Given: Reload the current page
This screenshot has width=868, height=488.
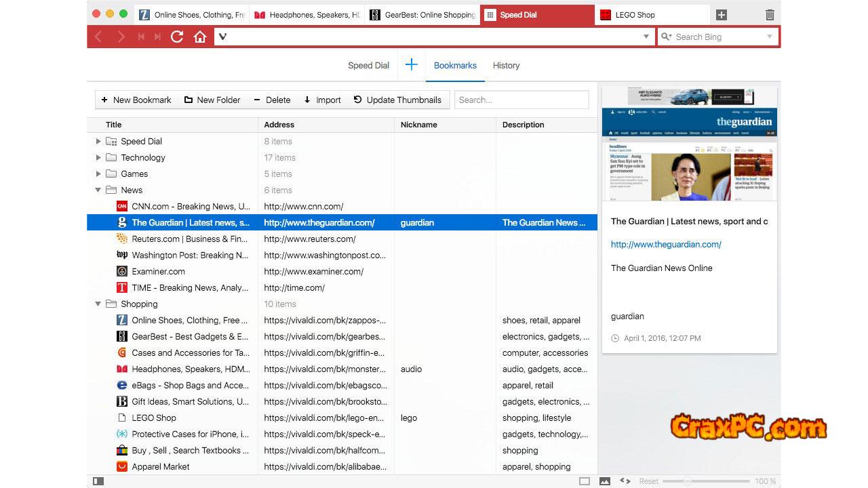Looking at the screenshot, I should (177, 37).
